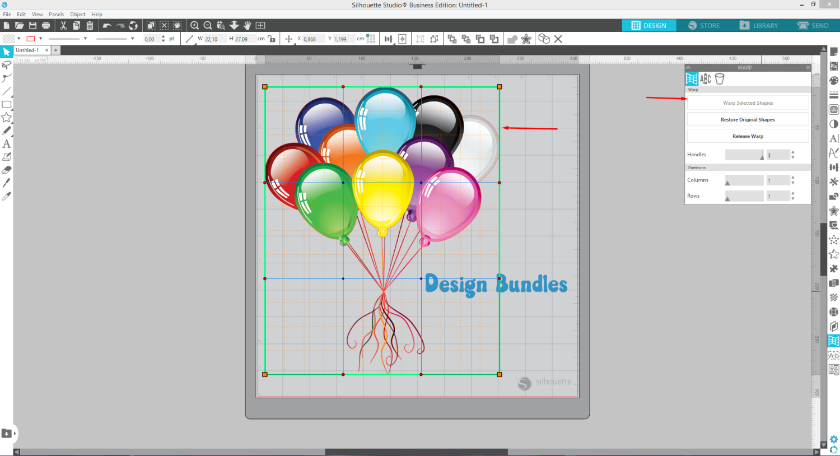Select the cup conical warp tab icon

click(719, 79)
